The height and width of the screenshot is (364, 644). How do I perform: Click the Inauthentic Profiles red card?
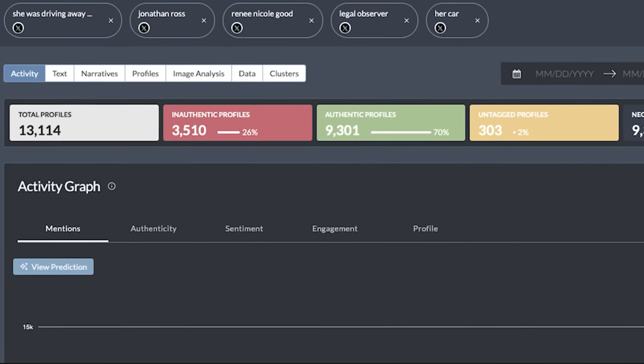click(x=237, y=123)
